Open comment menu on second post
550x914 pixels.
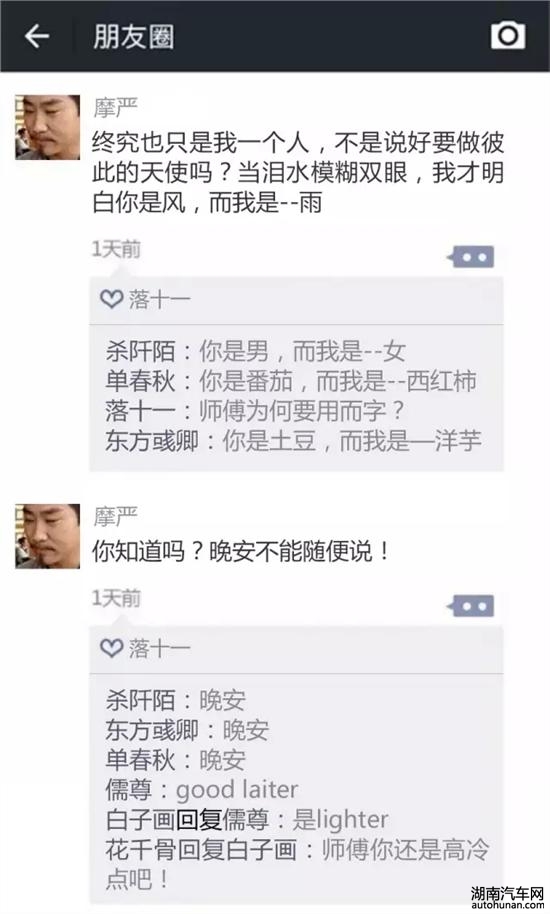pyautogui.click(x=472, y=606)
